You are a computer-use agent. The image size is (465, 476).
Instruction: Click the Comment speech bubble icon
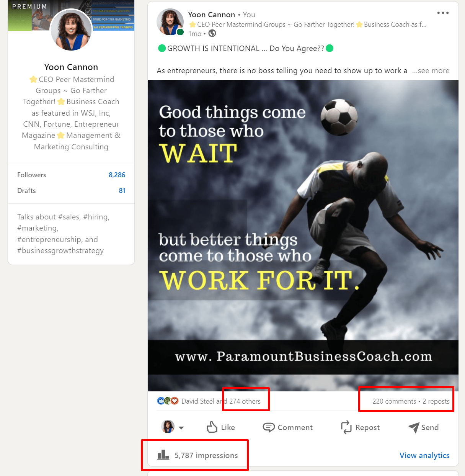[x=269, y=427]
